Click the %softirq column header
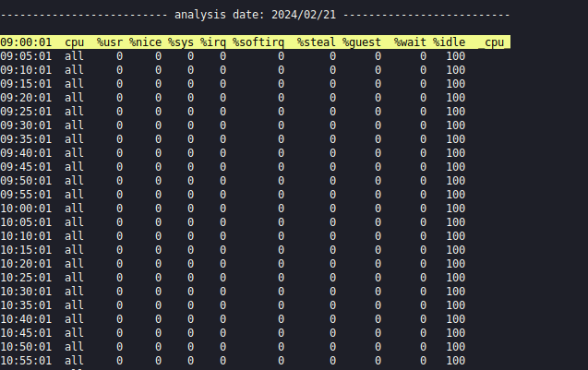This screenshot has width=588, height=370. point(258,42)
